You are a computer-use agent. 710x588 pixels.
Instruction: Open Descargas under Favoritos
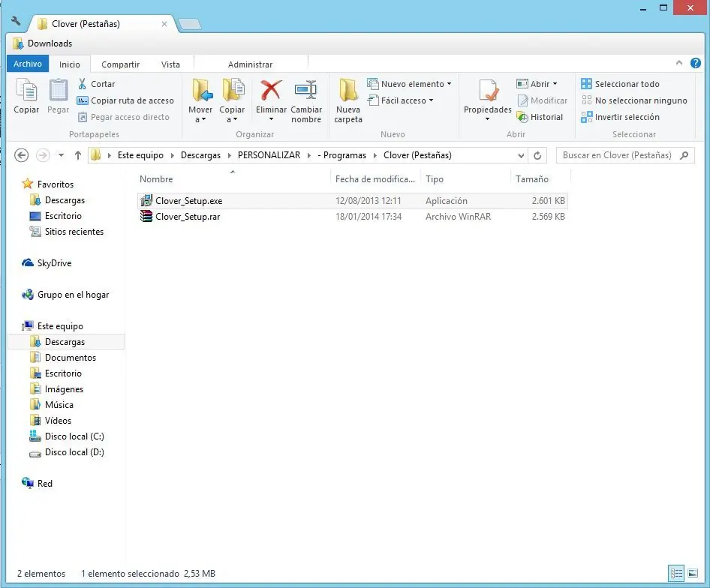click(57, 200)
